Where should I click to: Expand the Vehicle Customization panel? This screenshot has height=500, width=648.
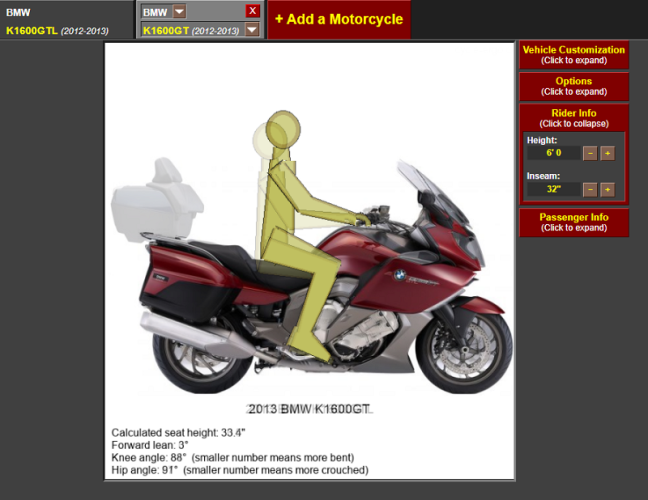[574, 55]
